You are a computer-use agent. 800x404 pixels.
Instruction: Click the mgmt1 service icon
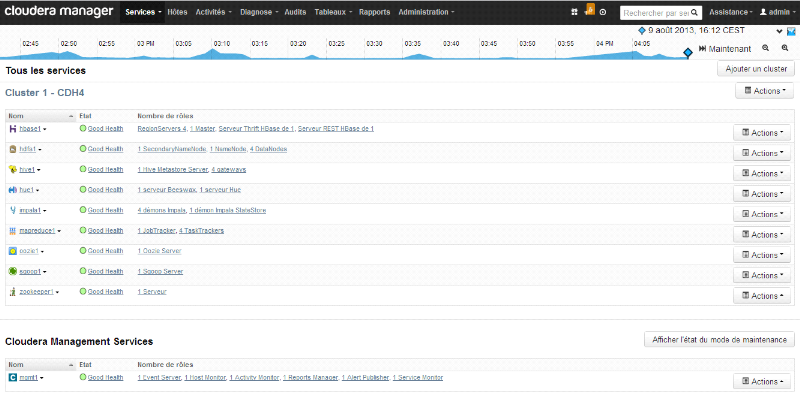click(x=13, y=378)
